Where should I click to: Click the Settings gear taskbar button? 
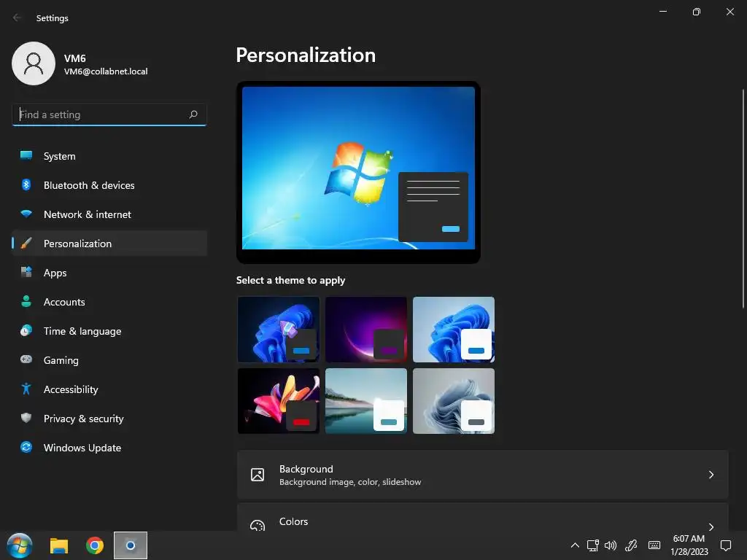point(131,545)
